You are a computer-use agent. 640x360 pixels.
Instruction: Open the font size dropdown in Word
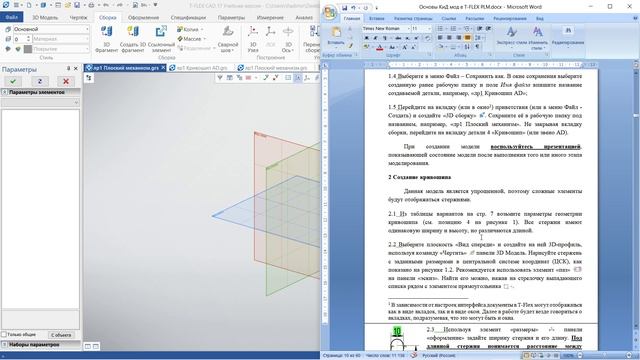coord(429,29)
